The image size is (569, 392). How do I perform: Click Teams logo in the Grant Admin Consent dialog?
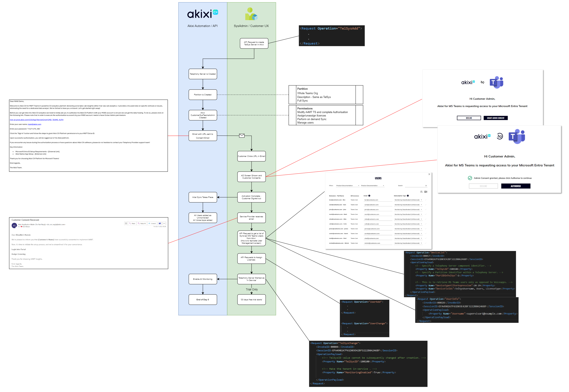[496, 82]
